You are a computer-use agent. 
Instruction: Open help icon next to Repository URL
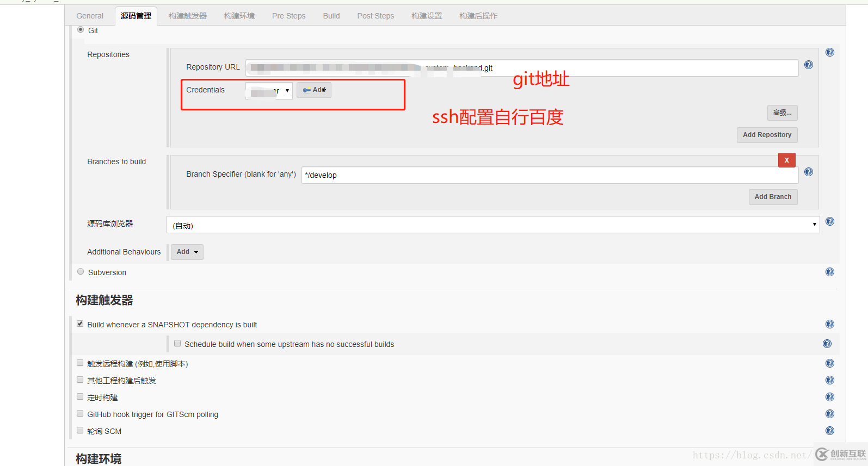point(809,65)
